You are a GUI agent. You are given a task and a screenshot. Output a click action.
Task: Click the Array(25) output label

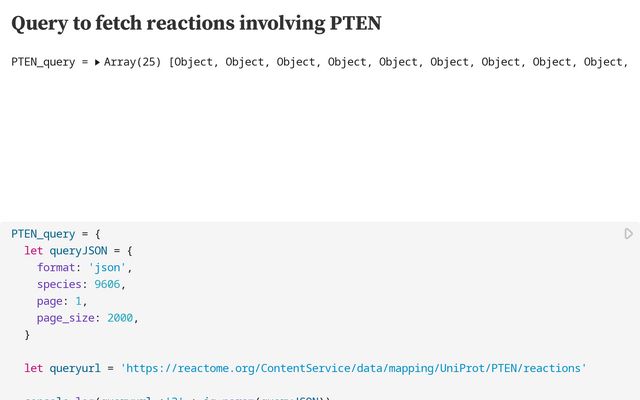point(132,62)
